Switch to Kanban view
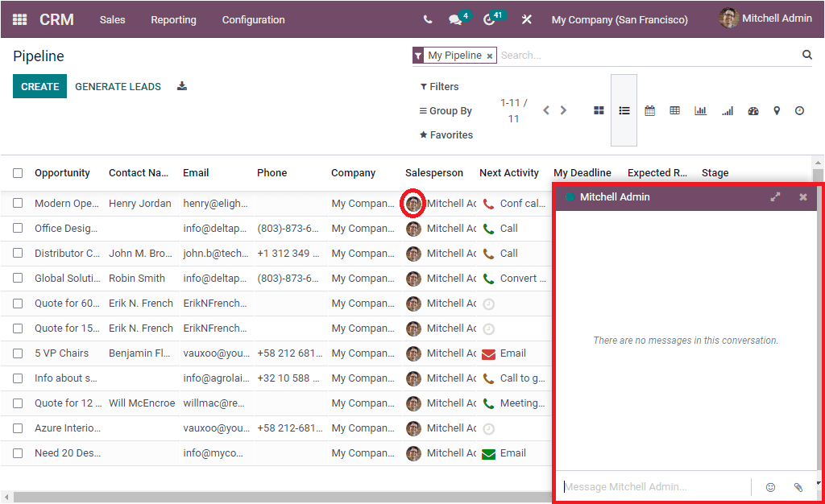The height and width of the screenshot is (504, 825). tap(599, 110)
